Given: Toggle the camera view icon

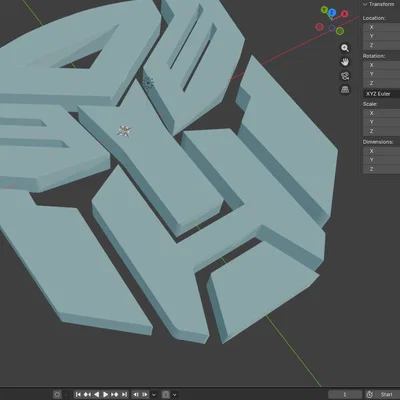Looking at the screenshot, I should point(345,76).
